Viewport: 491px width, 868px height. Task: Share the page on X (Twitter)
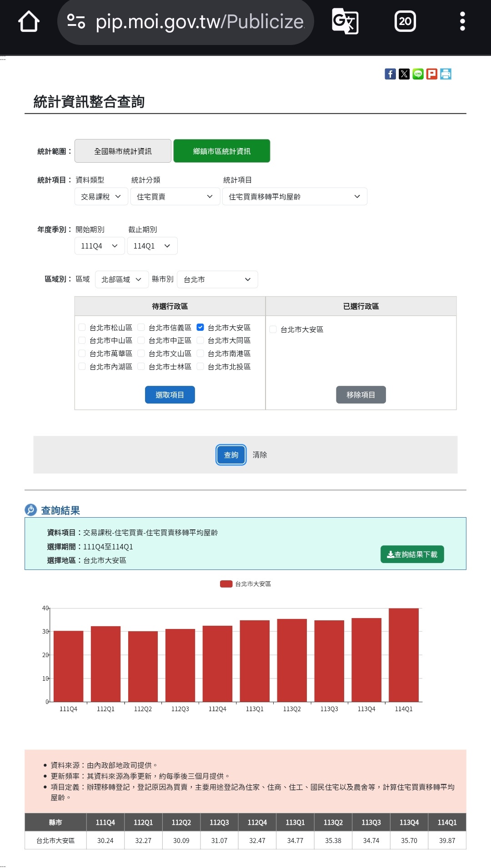click(x=404, y=74)
